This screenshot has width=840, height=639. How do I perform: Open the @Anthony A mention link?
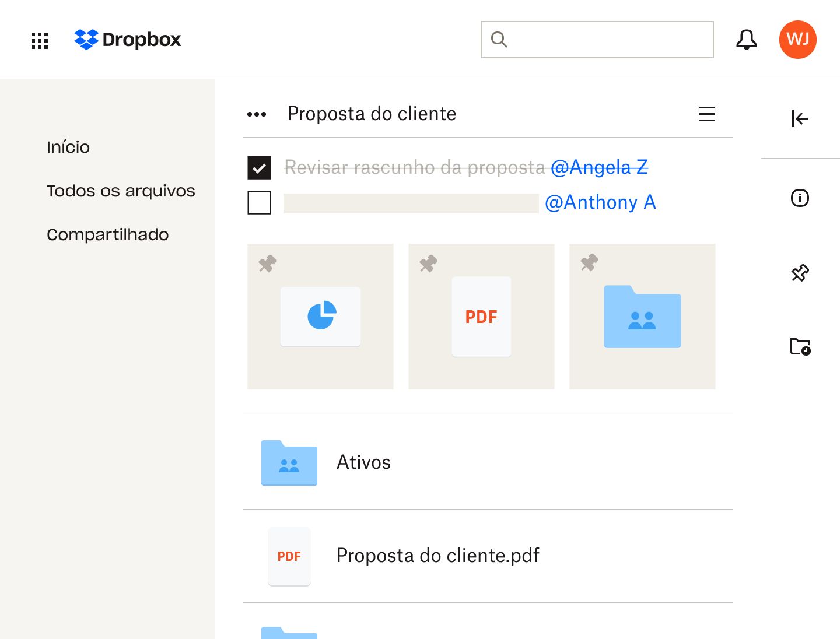[x=601, y=202]
